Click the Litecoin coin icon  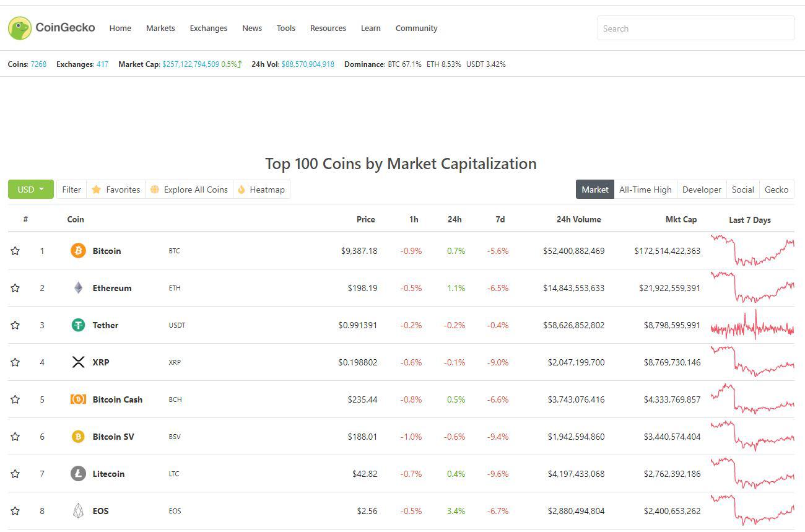pyautogui.click(x=78, y=473)
